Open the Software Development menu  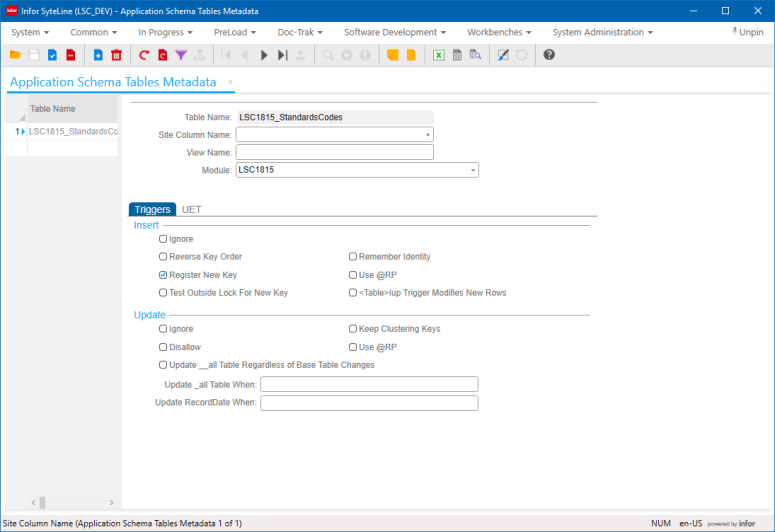(394, 32)
